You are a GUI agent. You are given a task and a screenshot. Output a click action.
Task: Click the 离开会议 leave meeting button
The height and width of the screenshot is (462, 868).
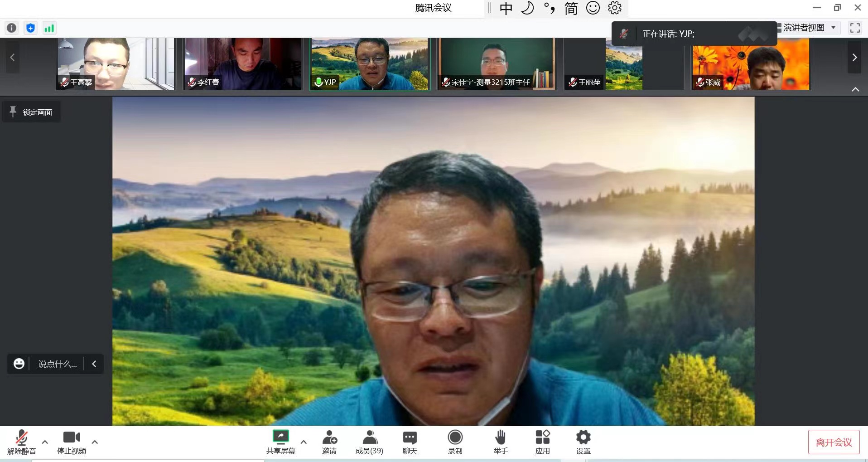click(834, 442)
